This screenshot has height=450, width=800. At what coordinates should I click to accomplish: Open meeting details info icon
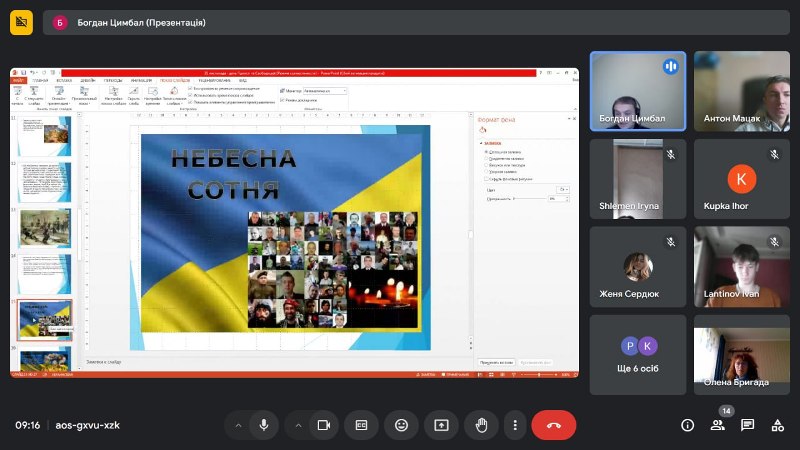coord(687,425)
